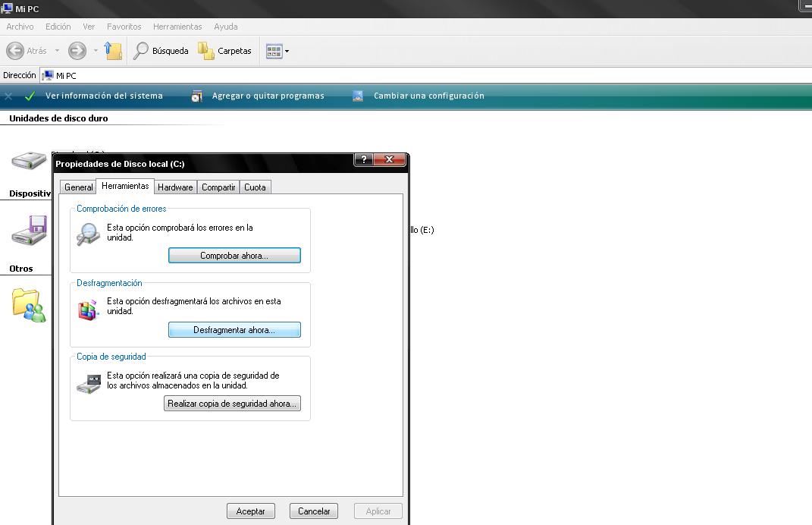Switch to the Hardware tab

point(175,187)
